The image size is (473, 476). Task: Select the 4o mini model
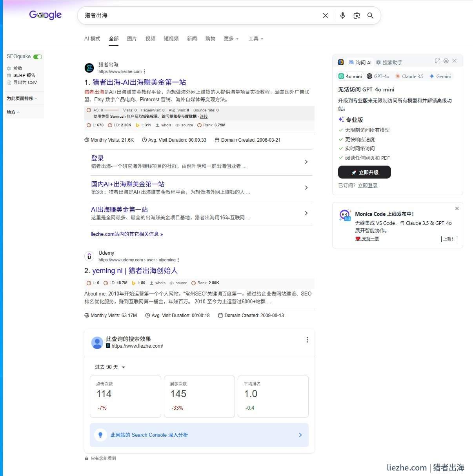point(350,77)
